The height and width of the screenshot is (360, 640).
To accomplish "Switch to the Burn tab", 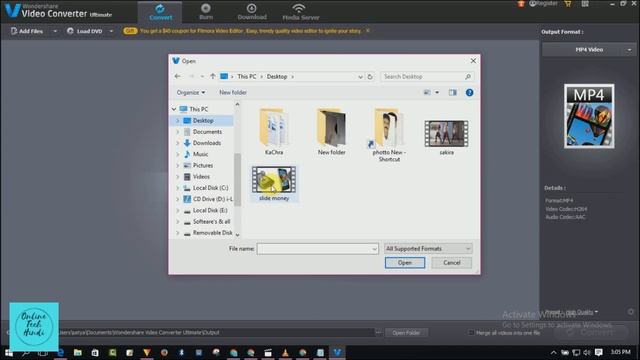I will pyautogui.click(x=206, y=11).
